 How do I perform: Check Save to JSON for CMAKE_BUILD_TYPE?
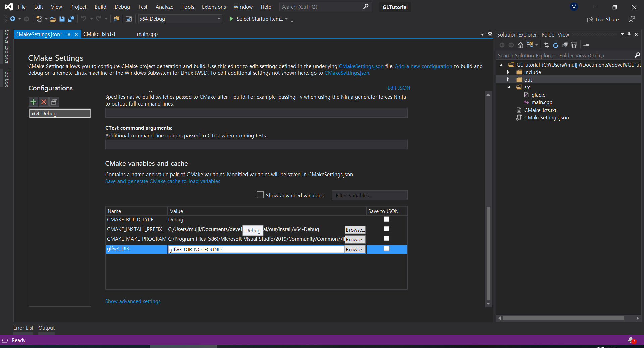click(x=386, y=219)
